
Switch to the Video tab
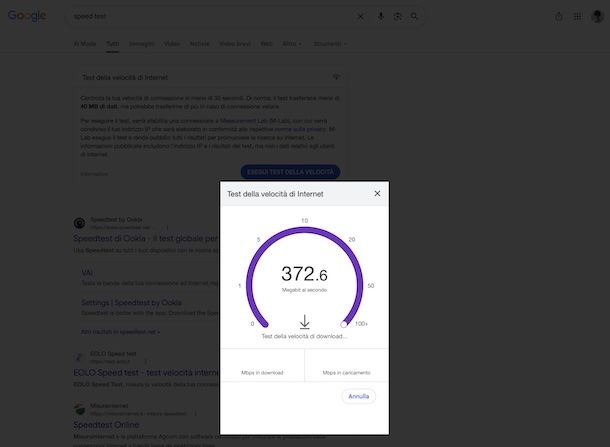[172, 44]
